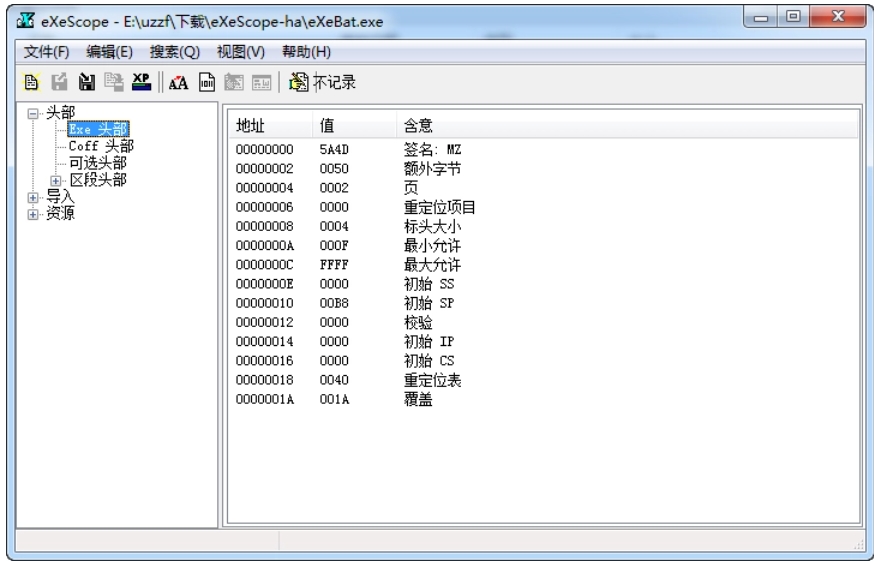Select the Coff 头部 tree item
This screenshot has height=561, width=874.
click(x=101, y=146)
